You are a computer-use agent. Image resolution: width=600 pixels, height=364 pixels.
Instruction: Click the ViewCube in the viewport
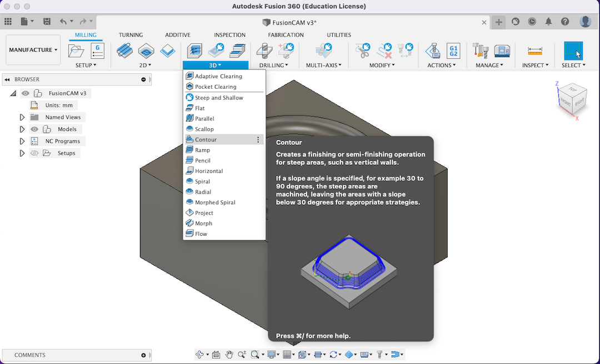(573, 99)
